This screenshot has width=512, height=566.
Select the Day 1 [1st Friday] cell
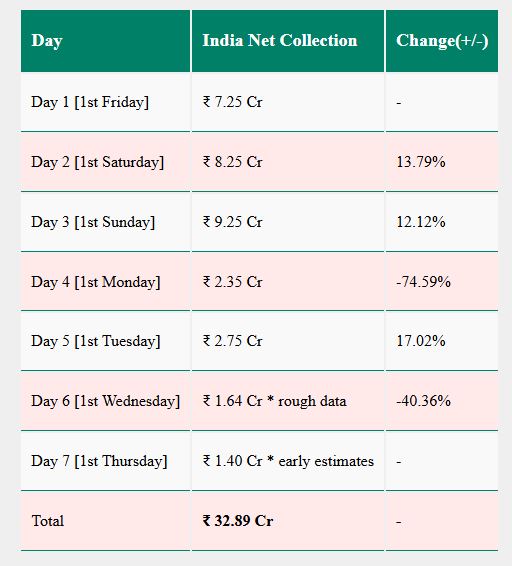click(105, 102)
